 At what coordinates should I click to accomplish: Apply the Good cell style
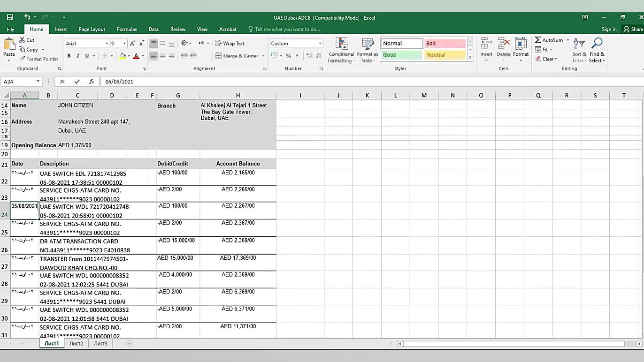(x=401, y=55)
